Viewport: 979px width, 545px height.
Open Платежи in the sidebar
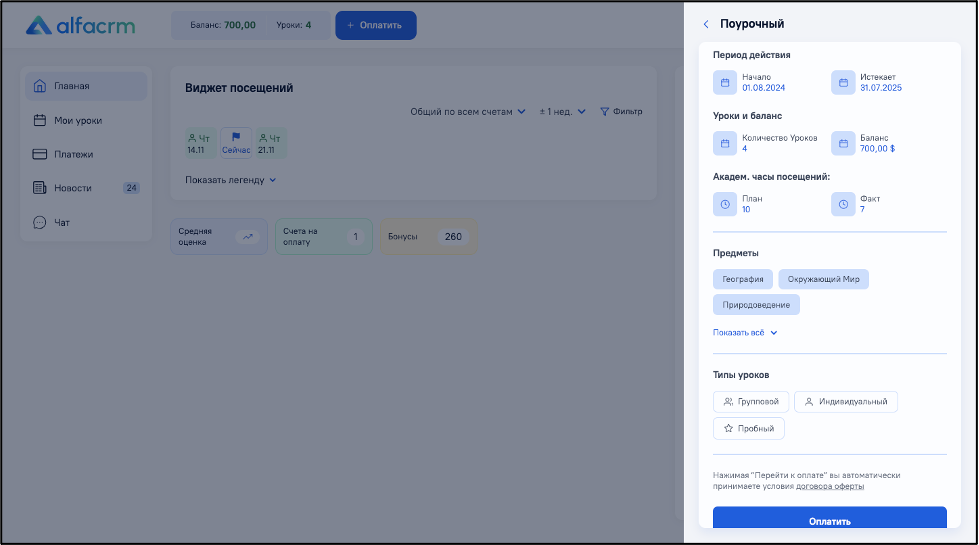point(86,154)
